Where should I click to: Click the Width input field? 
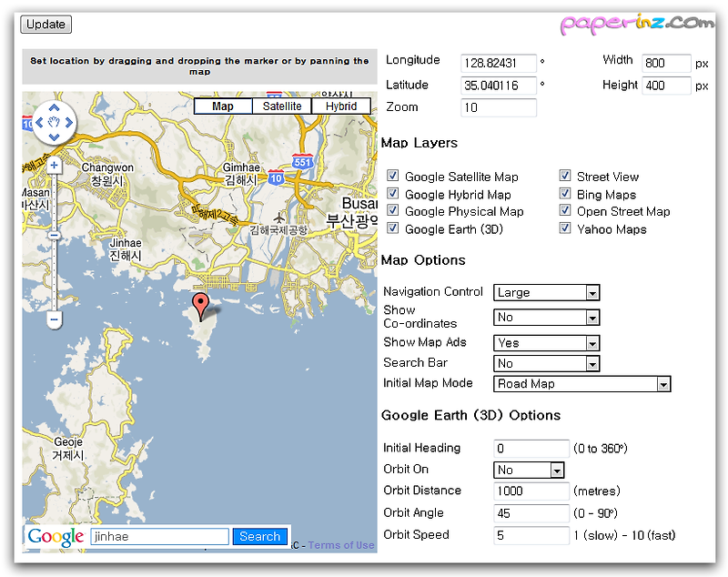click(666, 63)
